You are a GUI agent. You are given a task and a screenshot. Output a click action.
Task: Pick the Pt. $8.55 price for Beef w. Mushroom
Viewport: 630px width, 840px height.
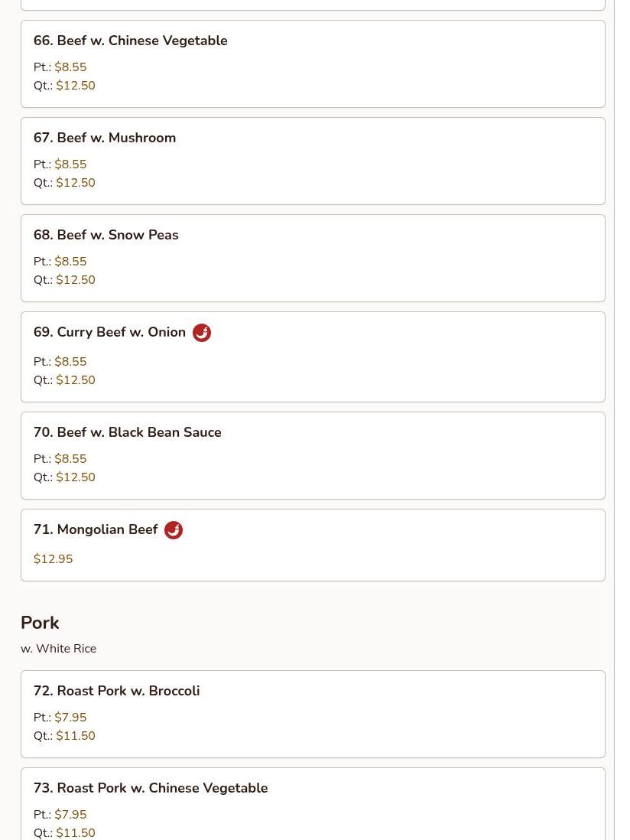[x=60, y=164]
